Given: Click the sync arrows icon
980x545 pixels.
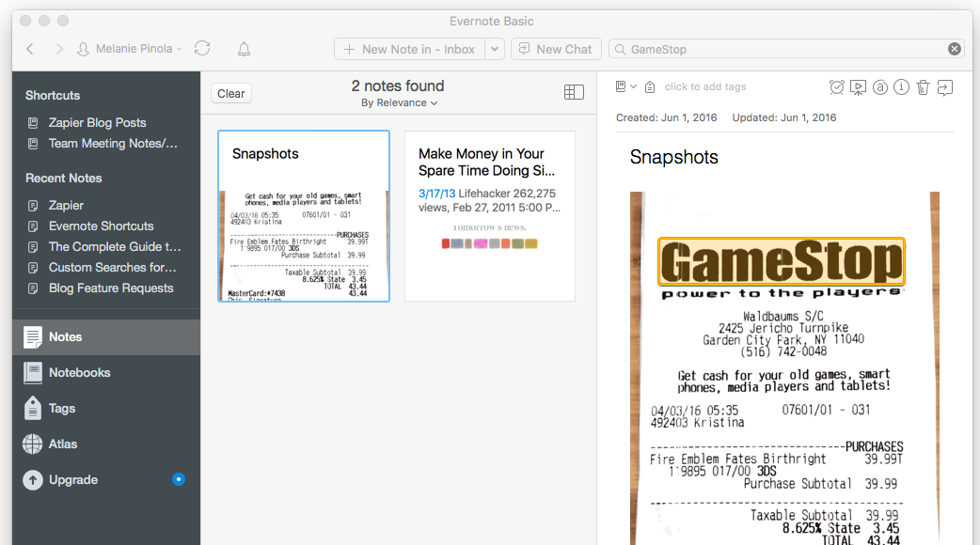Looking at the screenshot, I should point(202,49).
